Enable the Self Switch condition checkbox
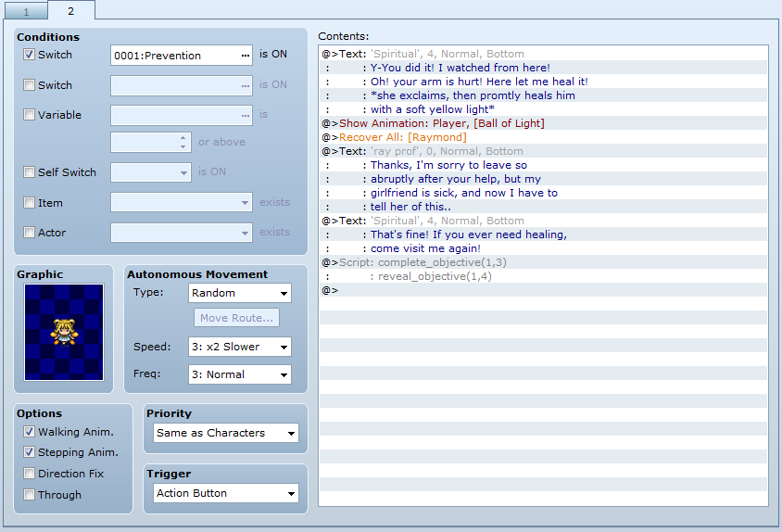 coord(29,172)
